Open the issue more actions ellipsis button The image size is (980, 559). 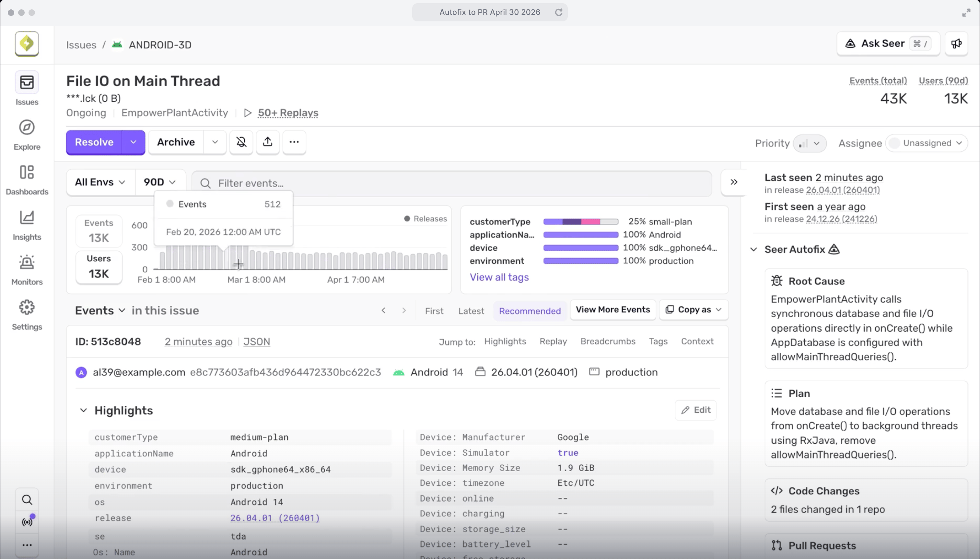294,142
